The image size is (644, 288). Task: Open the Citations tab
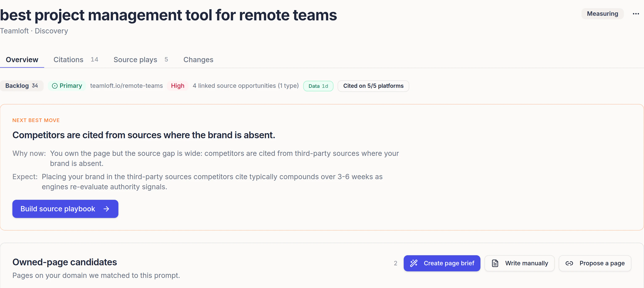coord(76,60)
